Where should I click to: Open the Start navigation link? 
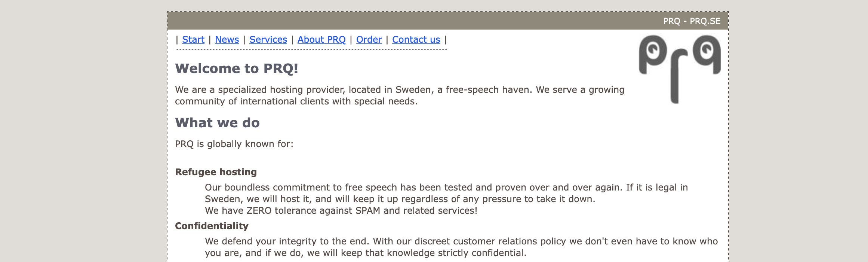(193, 40)
